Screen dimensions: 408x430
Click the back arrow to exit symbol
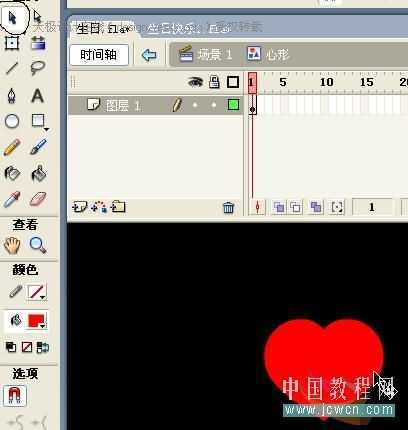[x=149, y=55]
